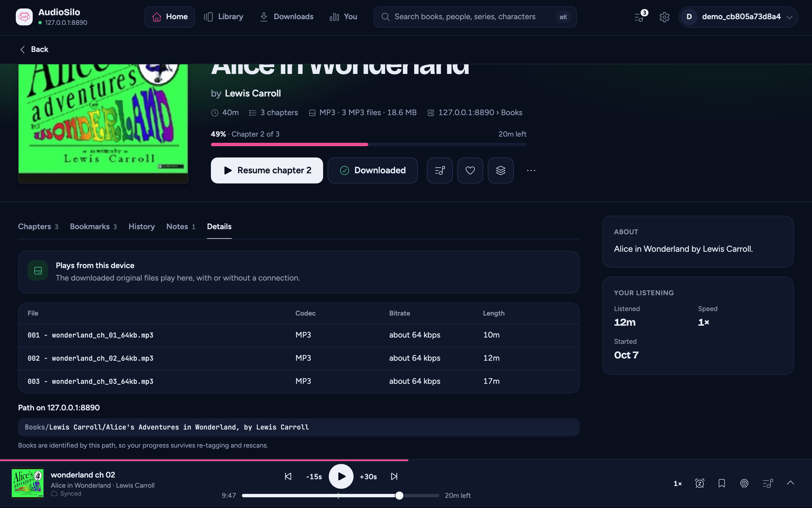Click the Books/Lewis Carroll path text
This screenshot has width=812, height=508.
[167, 427]
